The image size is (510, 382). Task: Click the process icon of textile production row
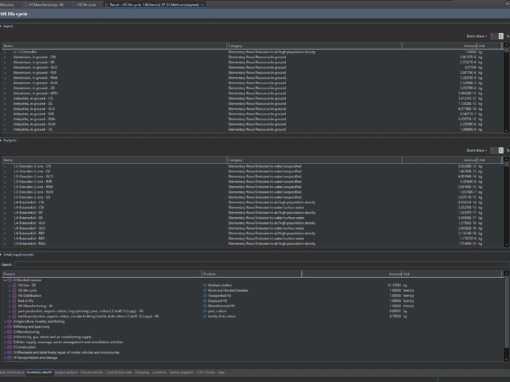[14, 316]
